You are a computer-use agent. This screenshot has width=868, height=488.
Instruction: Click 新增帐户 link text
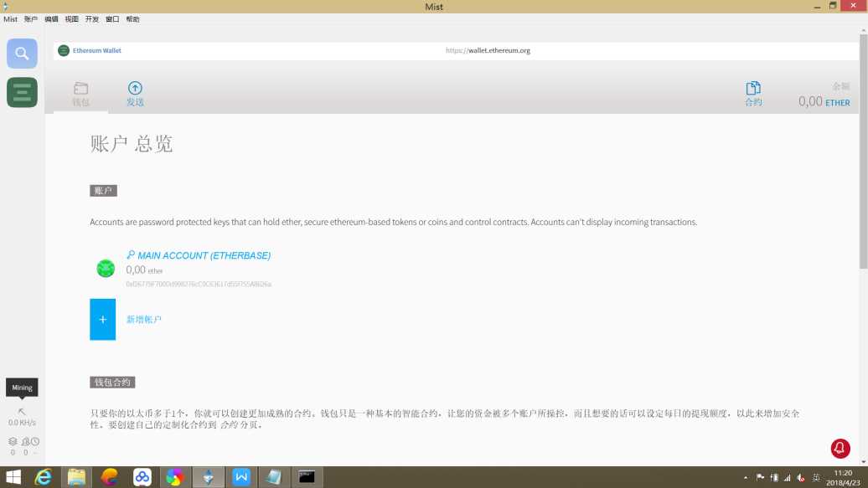coord(144,319)
